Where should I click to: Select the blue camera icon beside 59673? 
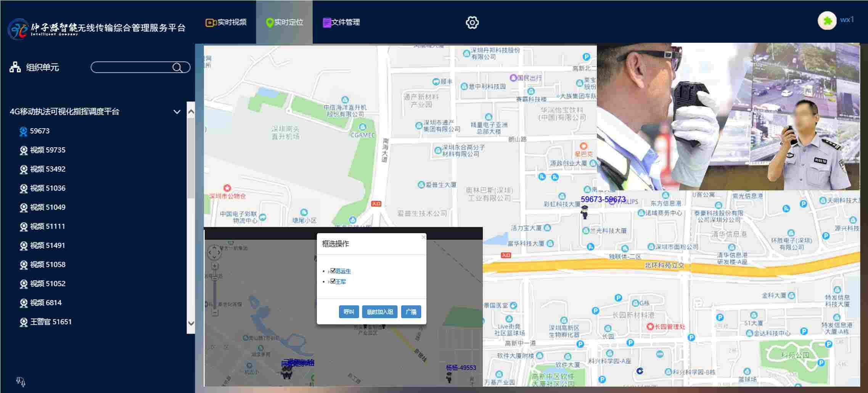(x=23, y=131)
